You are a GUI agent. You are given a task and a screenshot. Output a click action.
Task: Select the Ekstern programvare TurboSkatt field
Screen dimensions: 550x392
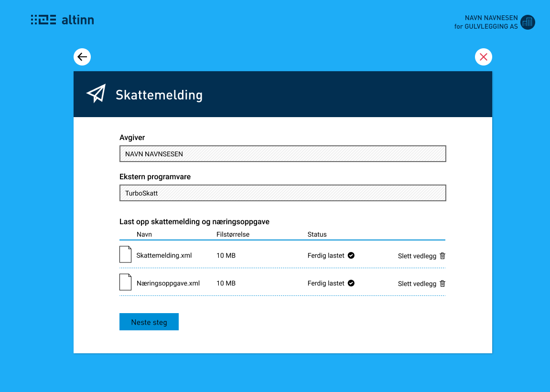point(282,193)
